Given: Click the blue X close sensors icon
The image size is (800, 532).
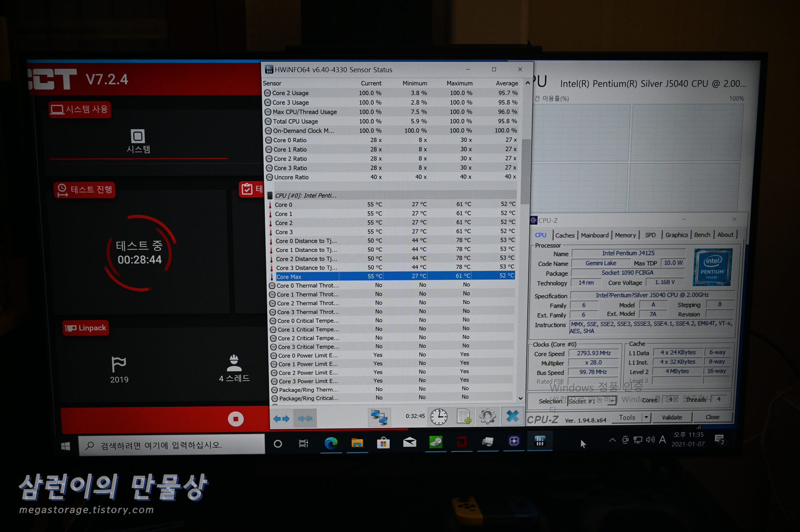Looking at the screenshot, I should pos(512,416).
